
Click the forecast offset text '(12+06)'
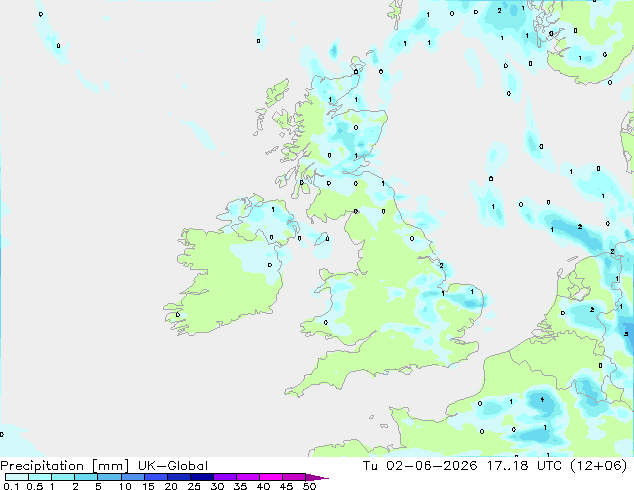click(x=599, y=466)
